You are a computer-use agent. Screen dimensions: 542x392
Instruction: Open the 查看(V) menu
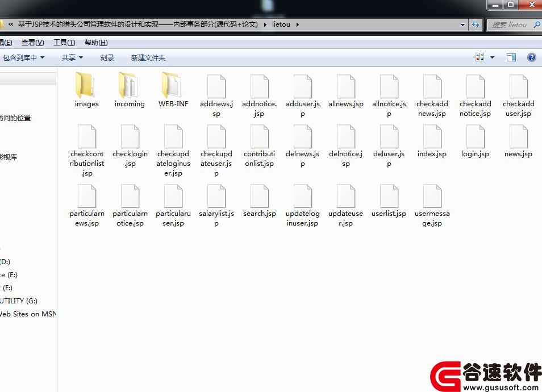coord(32,43)
